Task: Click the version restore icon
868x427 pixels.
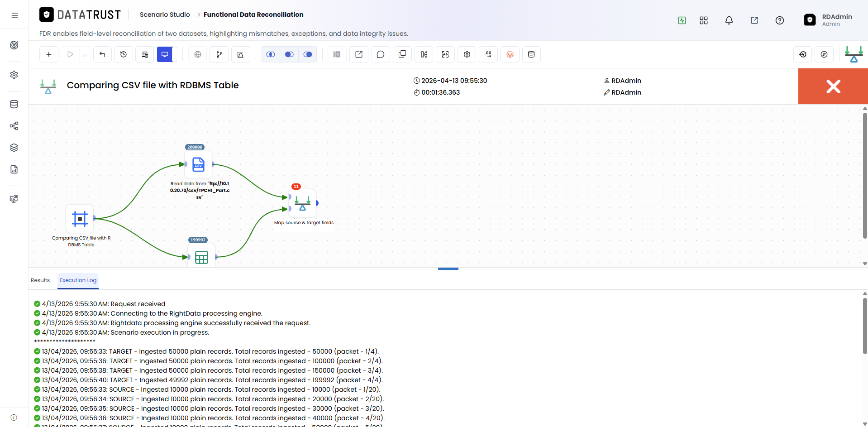Action: click(803, 54)
